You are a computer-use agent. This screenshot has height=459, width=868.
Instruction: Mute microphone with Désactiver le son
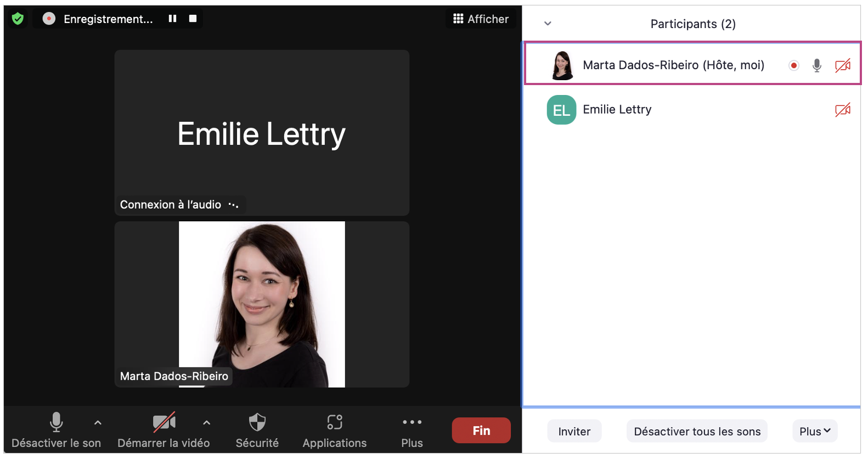tap(56, 430)
